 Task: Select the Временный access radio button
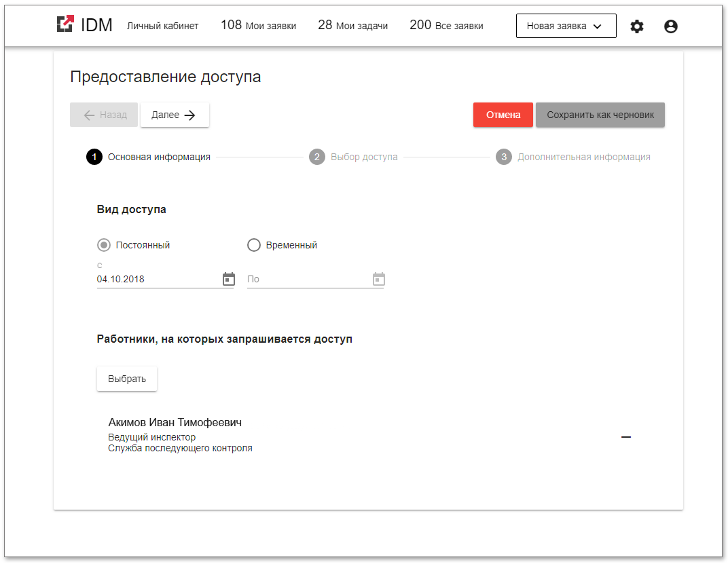pos(254,245)
